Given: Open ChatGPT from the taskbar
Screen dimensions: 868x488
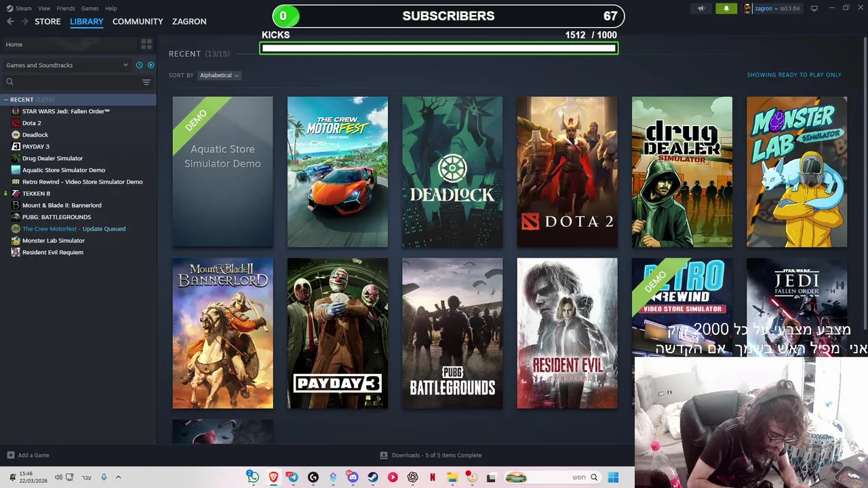Looking at the screenshot, I should (x=412, y=477).
